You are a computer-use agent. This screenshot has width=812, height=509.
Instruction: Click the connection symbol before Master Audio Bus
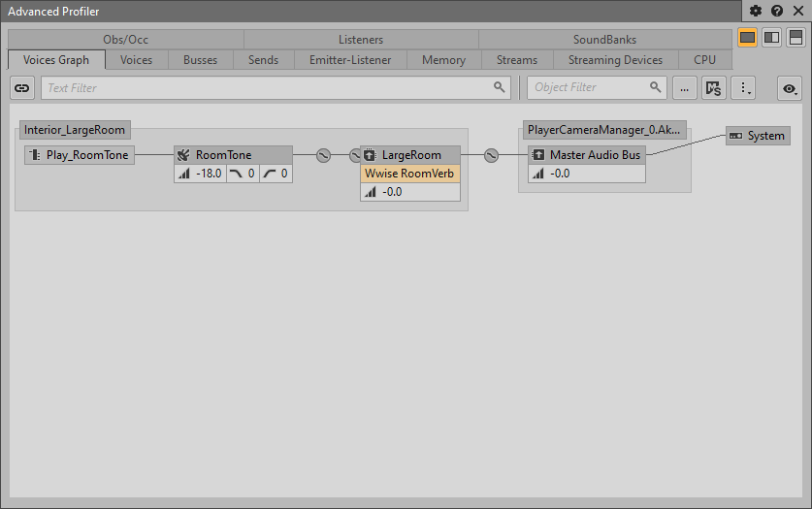point(491,155)
